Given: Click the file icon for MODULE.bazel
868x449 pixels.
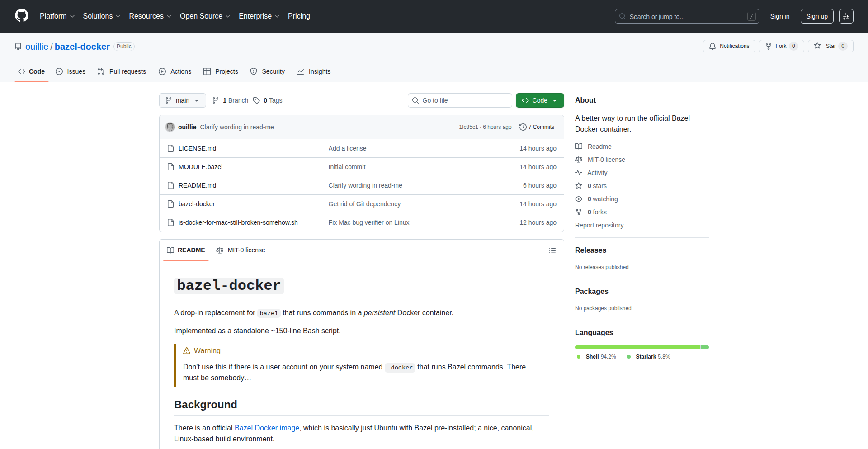Looking at the screenshot, I should pos(170,167).
